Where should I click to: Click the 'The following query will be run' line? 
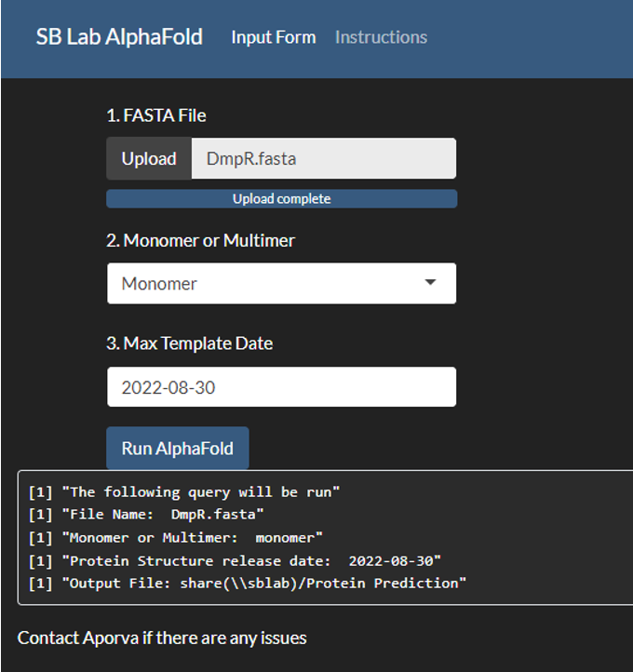click(184, 492)
